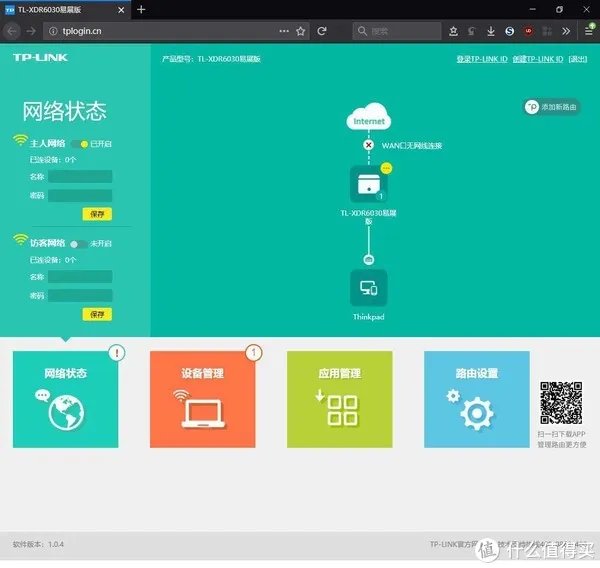Click the yellow more-options bubble on router
Screen dimensions: 600x568
point(387,168)
